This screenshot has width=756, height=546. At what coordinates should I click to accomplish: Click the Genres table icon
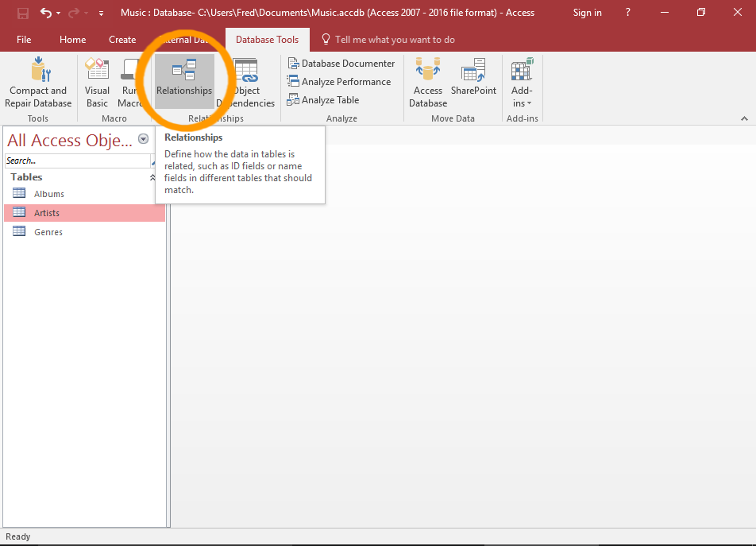[19, 231]
